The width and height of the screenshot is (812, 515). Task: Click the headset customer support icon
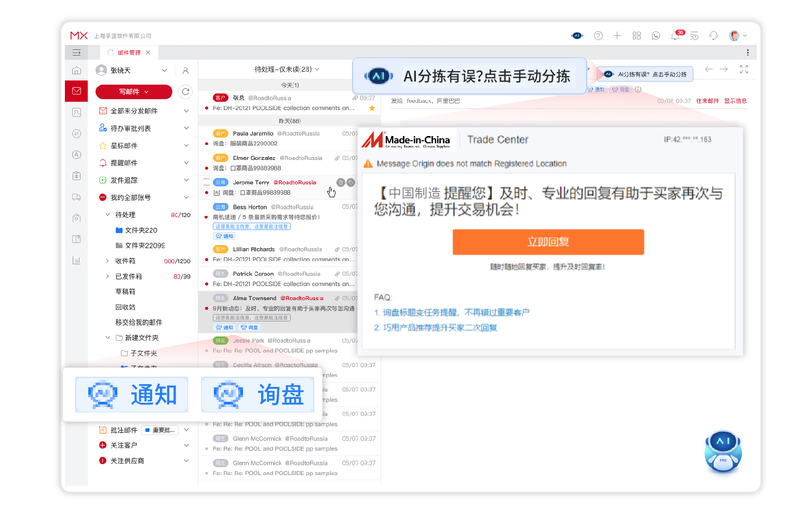pos(713,35)
